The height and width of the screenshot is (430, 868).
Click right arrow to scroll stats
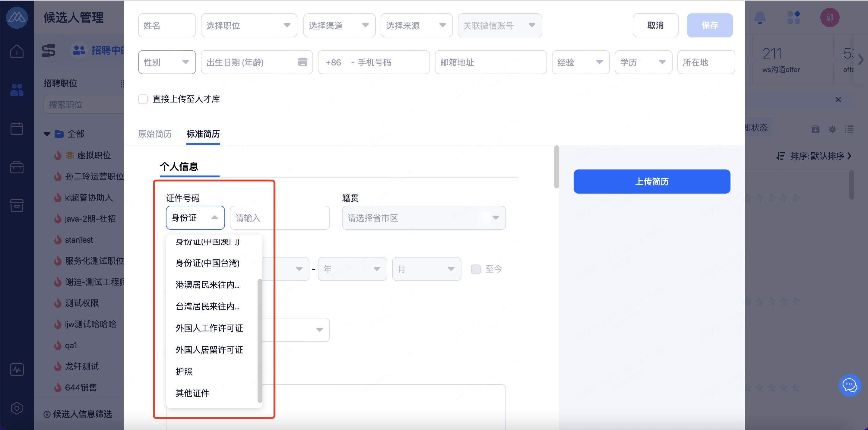860,60
